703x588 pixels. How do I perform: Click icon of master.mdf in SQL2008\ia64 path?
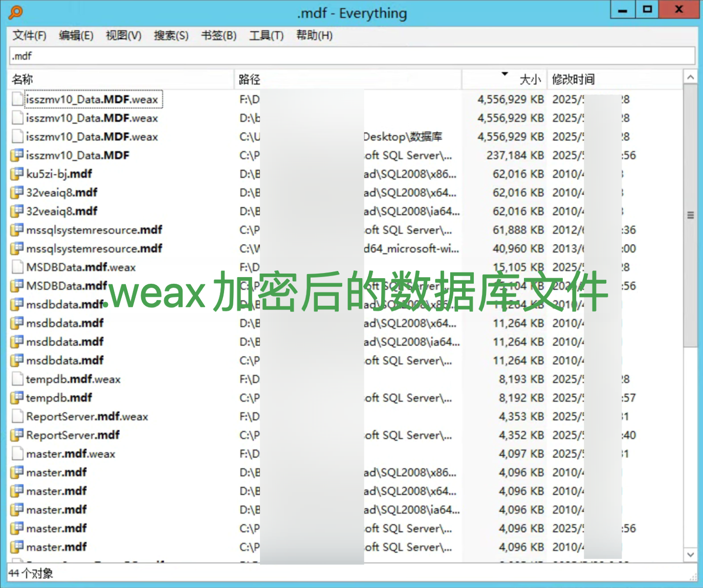tap(17, 509)
